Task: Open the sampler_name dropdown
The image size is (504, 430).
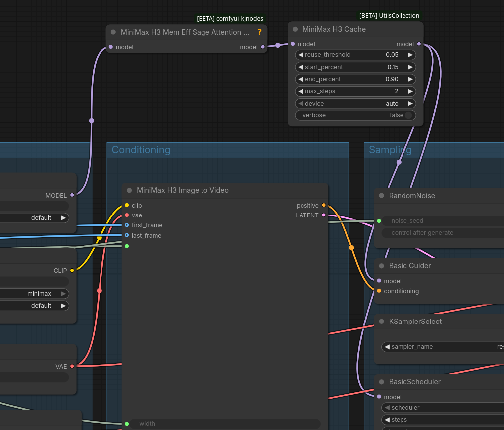Action: click(443, 347)
